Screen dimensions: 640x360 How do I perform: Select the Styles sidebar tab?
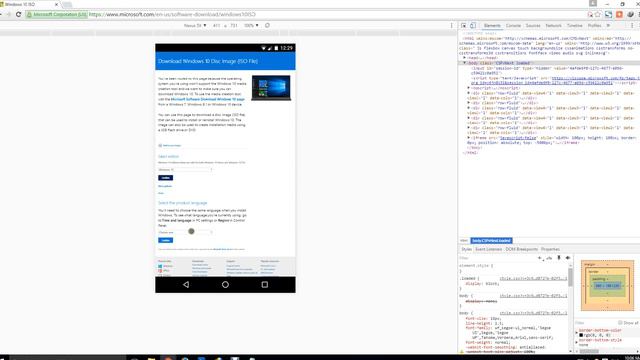(466, 249)
